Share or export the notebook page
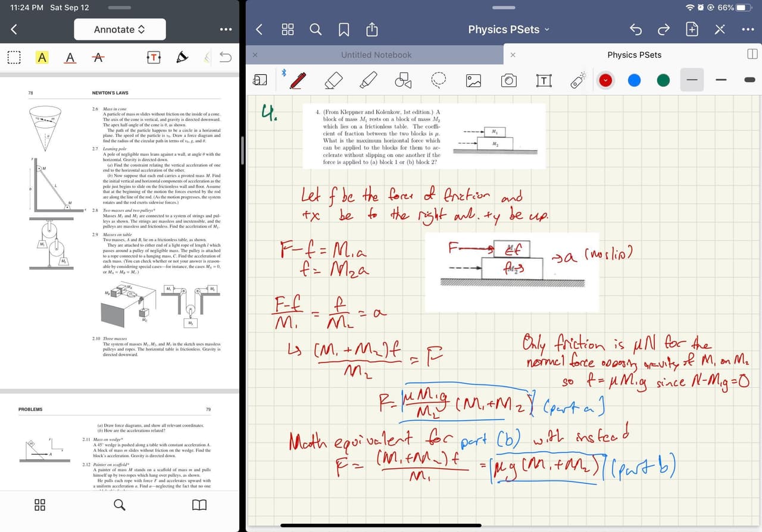This screenshot has width=762, height=532. click(371, 29)
